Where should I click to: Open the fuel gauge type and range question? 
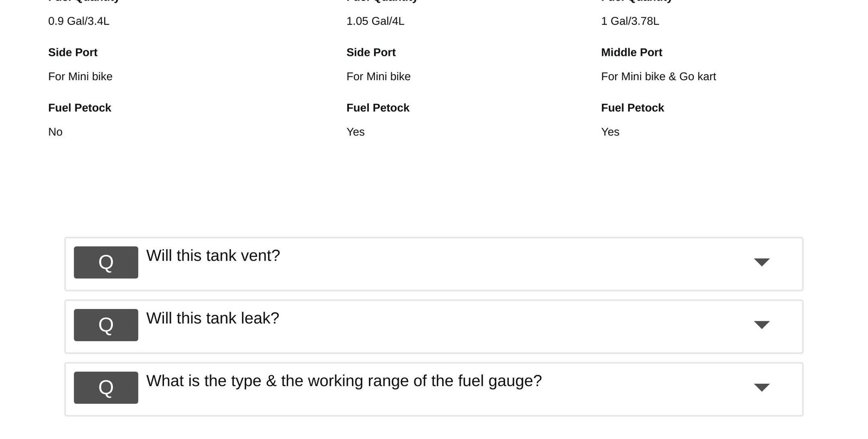tap(344, 381)
